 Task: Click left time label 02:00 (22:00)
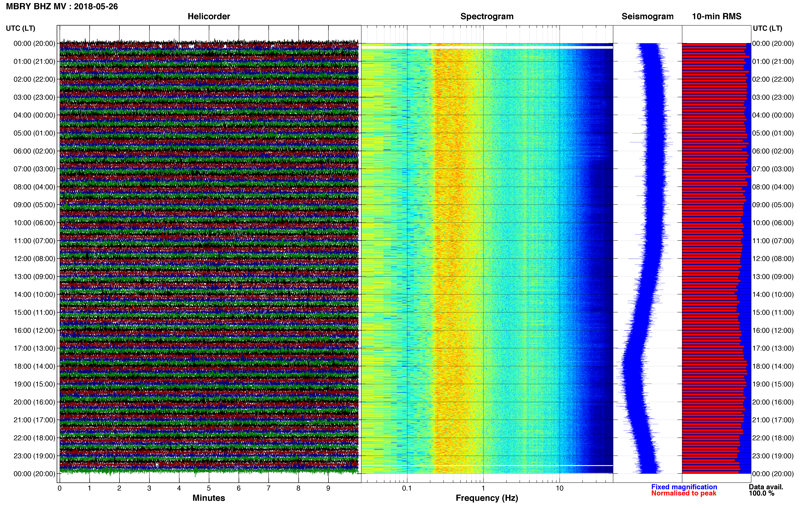[x=34, y=79]
